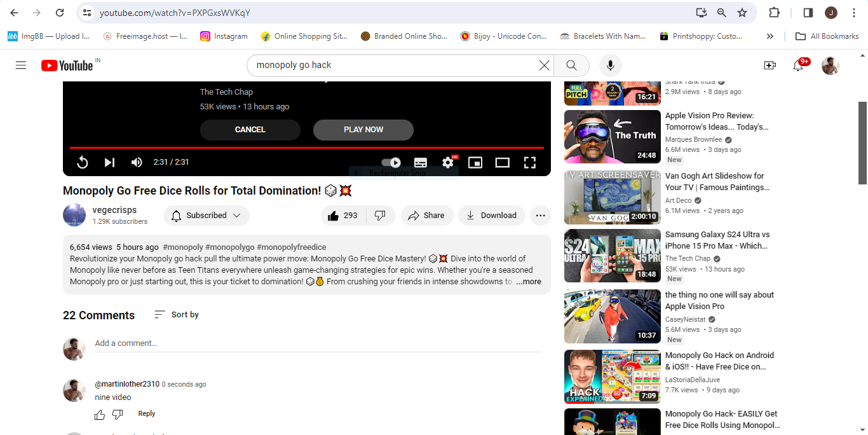This screenshot has height=435, width=868.
Task: Skip to next video
Action: tap(109, 162)
